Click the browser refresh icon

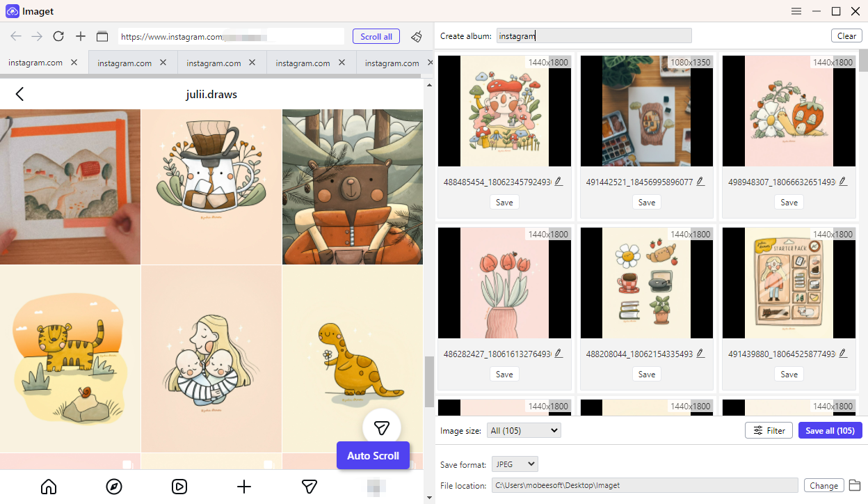tap(58, 36)
